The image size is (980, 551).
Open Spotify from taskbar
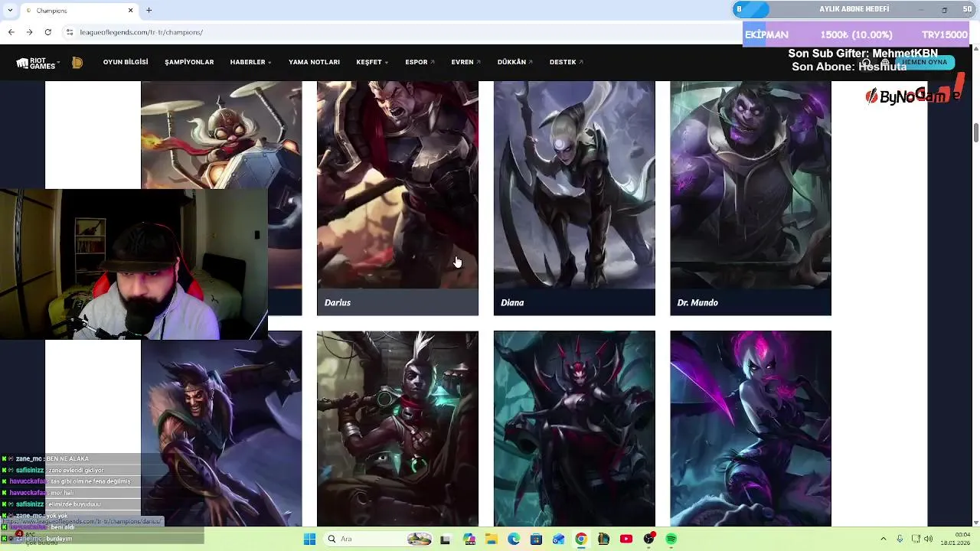pos(671,540)
